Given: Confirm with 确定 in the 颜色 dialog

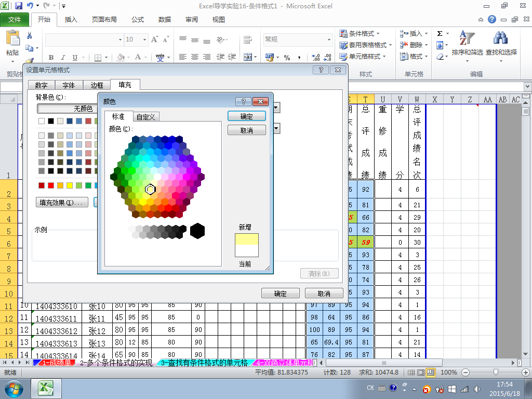Looking at the screenshot, I should point(247,116).
